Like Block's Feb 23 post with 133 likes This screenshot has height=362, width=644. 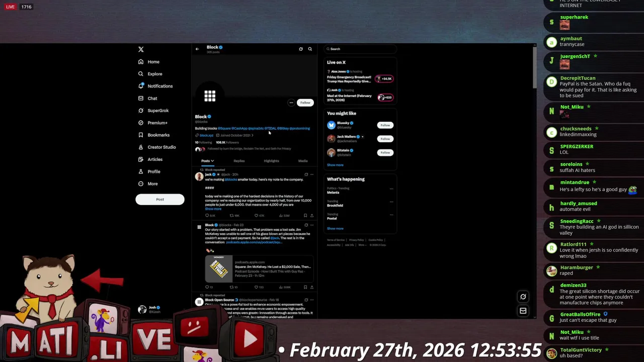(x=259, y=287)
